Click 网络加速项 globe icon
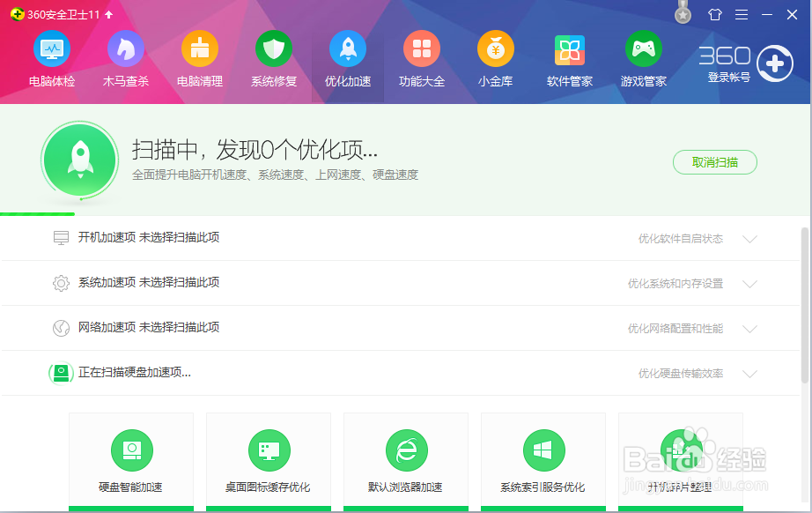 [61, 328]
